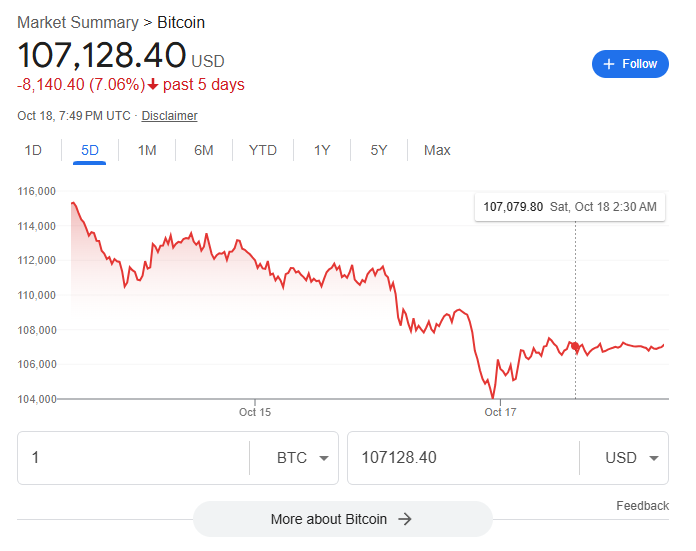This screenshot has width=696, height=551.
Task: Switch to the 6M chart range
Action: 204,150
